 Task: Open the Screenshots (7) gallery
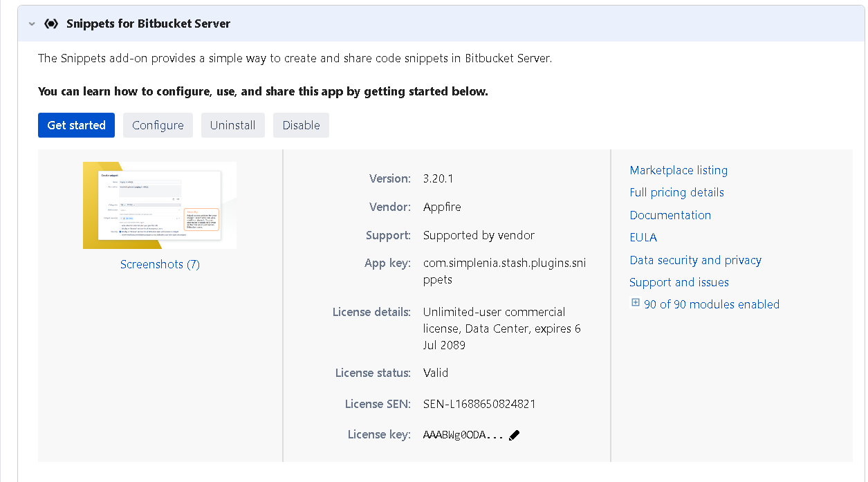click(x=160, y=264)
